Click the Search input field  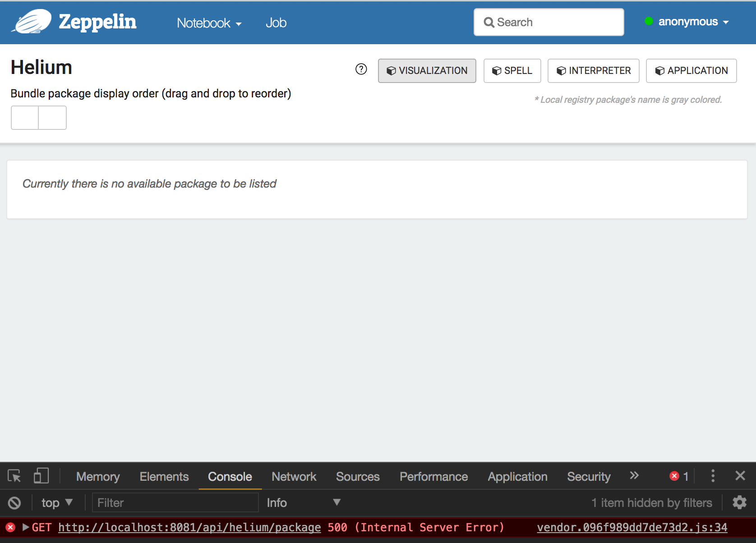549,22
